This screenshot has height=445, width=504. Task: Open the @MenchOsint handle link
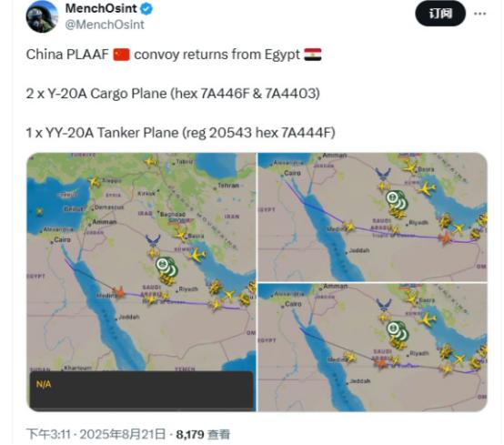(105, 25)
